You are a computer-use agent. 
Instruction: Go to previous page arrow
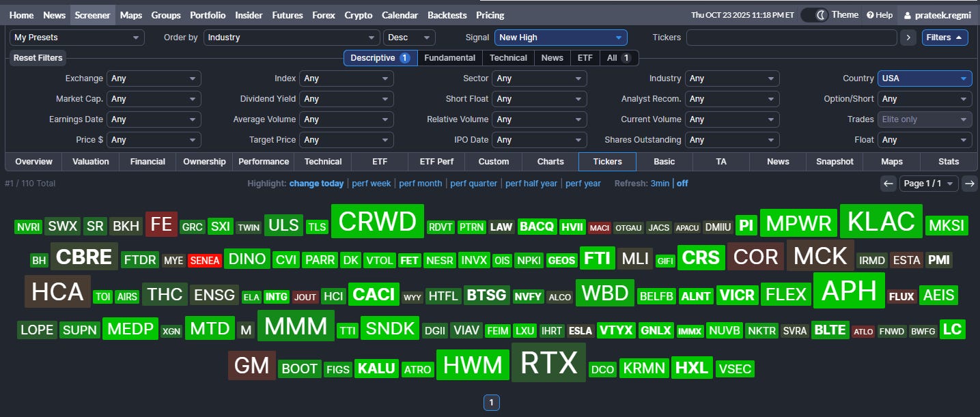pyautogui.click(x=888, y=183)
